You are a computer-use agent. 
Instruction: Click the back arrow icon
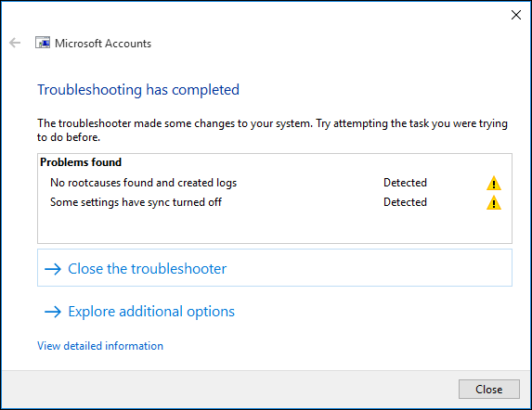[x=15, y=43]
